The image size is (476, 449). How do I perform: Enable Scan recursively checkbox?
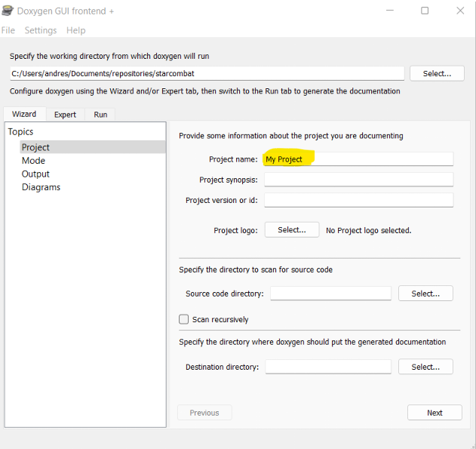pyautogui.click(x=183, y=319)
